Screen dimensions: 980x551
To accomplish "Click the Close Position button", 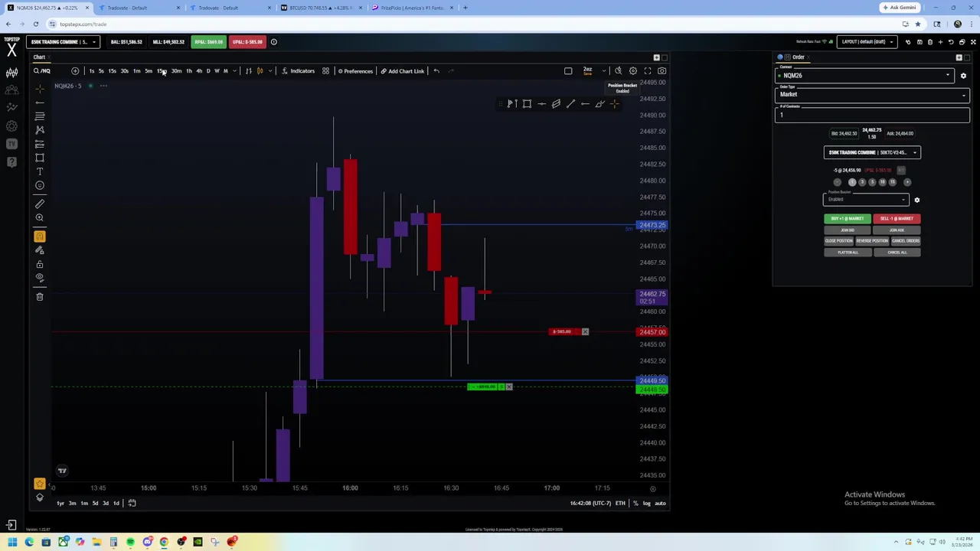I will pyautogui.click(x=838, y=241).
